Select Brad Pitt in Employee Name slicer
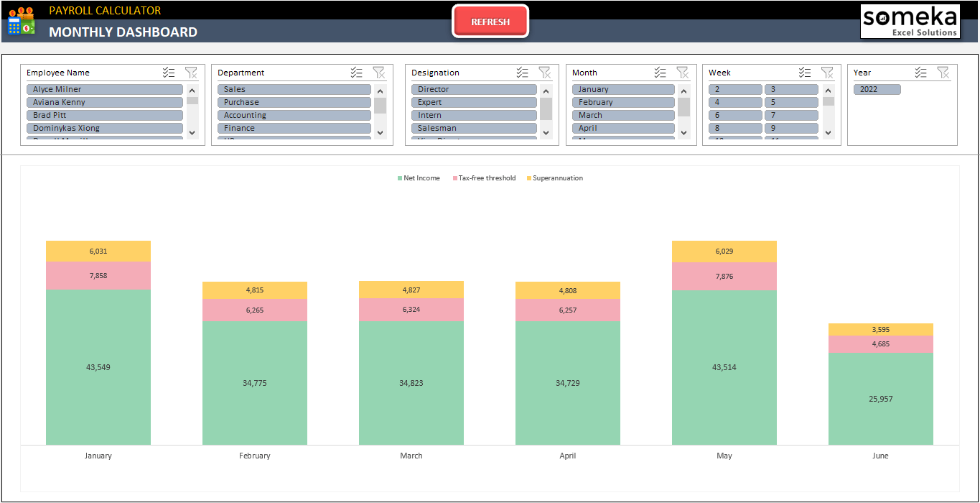This screenshot has width=980, height=503. [104, 114]
